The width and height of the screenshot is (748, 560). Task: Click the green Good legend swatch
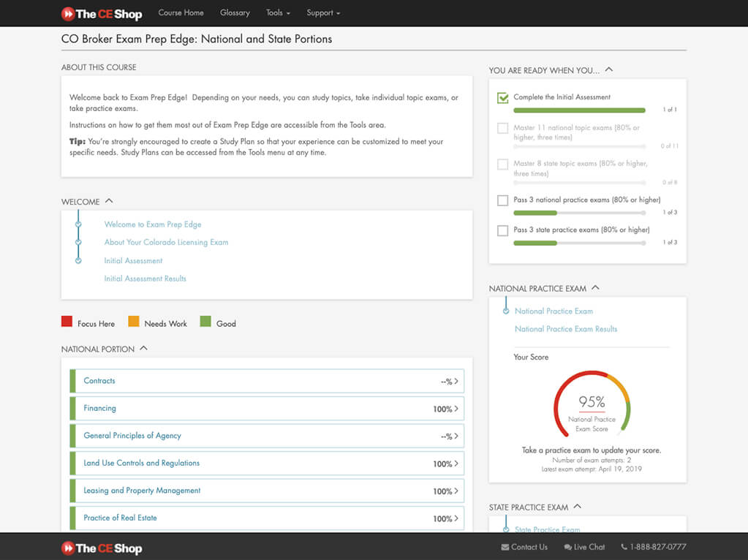pos(205,322)
